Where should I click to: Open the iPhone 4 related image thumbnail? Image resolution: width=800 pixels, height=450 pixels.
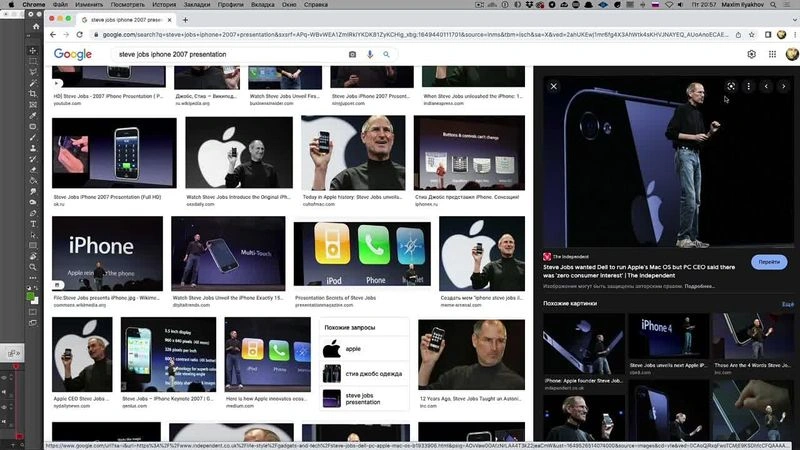[668, 336]
